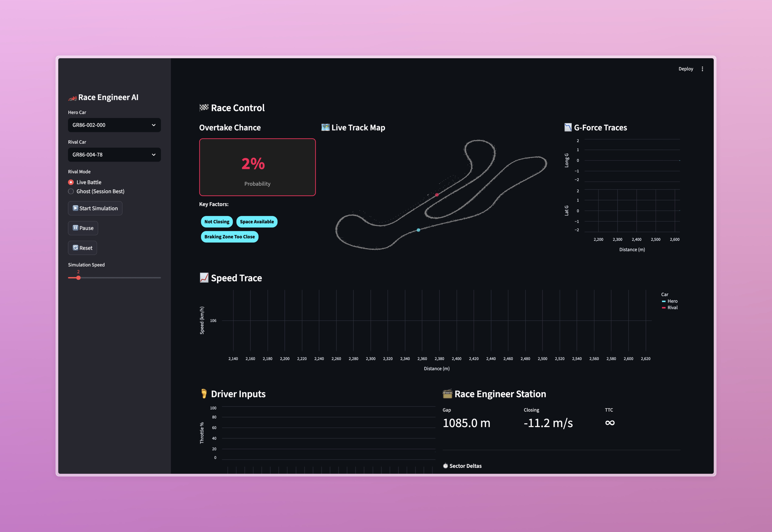Expand the Rival Car selector GR86-004-78
Image resolution: width=772 pixels, height=532 pixels.
click(x=114, y=155)
